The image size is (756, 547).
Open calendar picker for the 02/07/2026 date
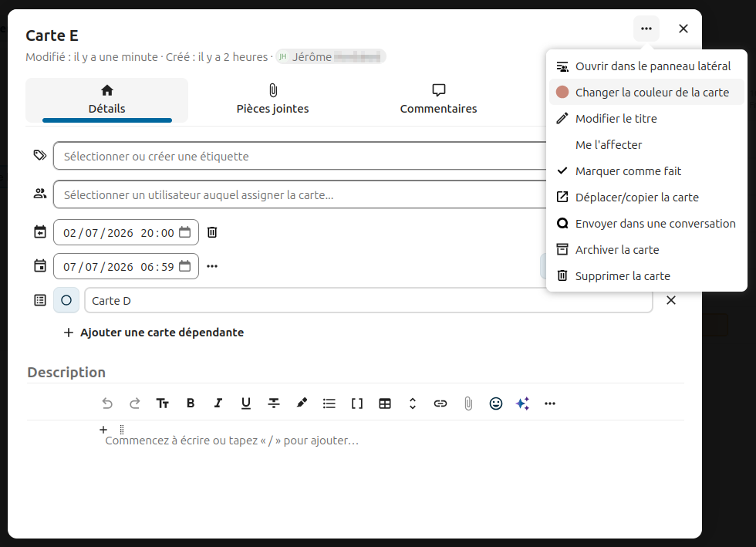[184, 232]
